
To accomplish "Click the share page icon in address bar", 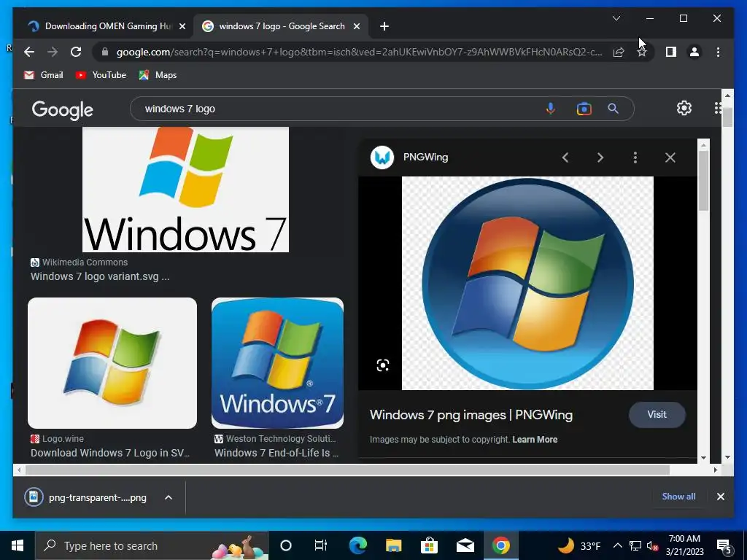I will (619, 52).
